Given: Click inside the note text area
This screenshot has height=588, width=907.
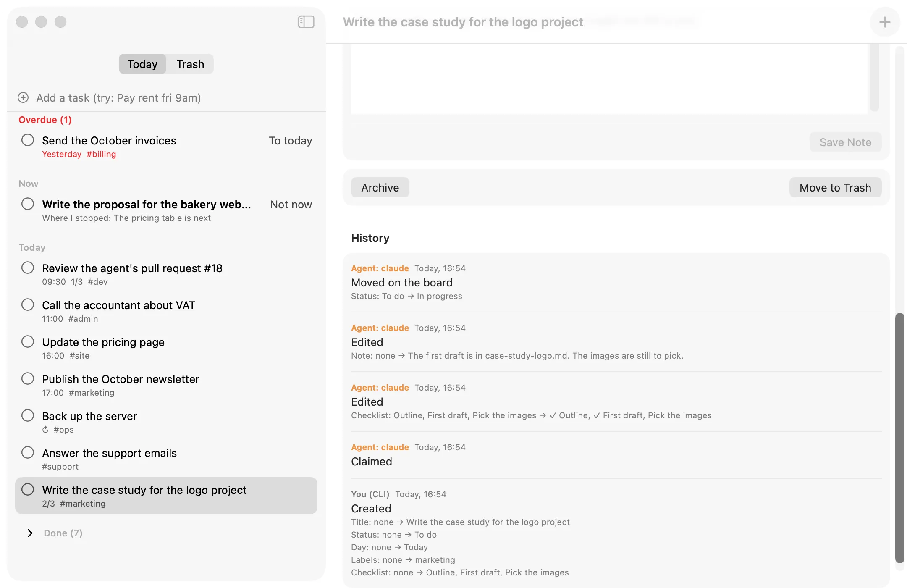Looking at the screenshot, I should click(x=609, y=78).
